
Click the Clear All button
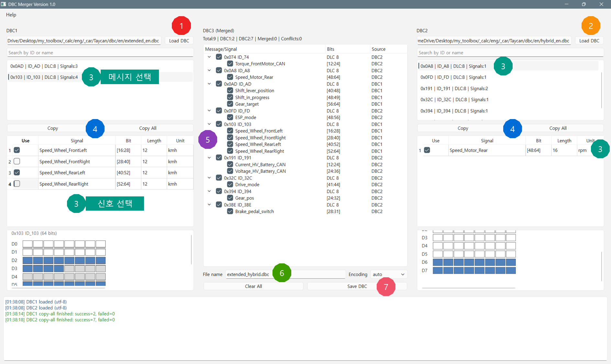[x=253, y=286]
